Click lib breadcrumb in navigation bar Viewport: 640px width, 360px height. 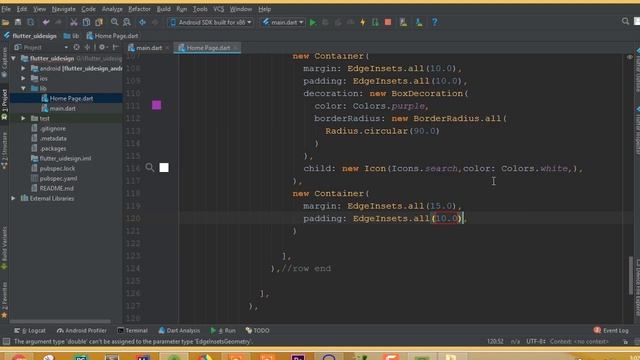click(x=71, y=36)
